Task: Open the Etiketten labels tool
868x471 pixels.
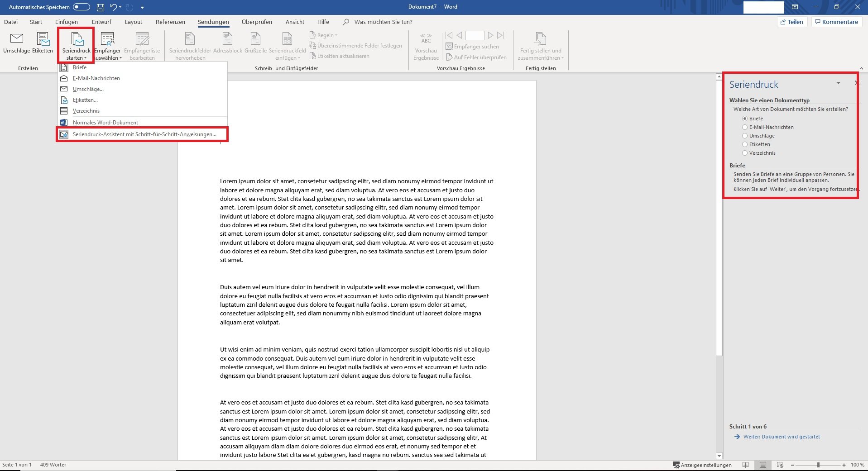Action: (43, 43)
